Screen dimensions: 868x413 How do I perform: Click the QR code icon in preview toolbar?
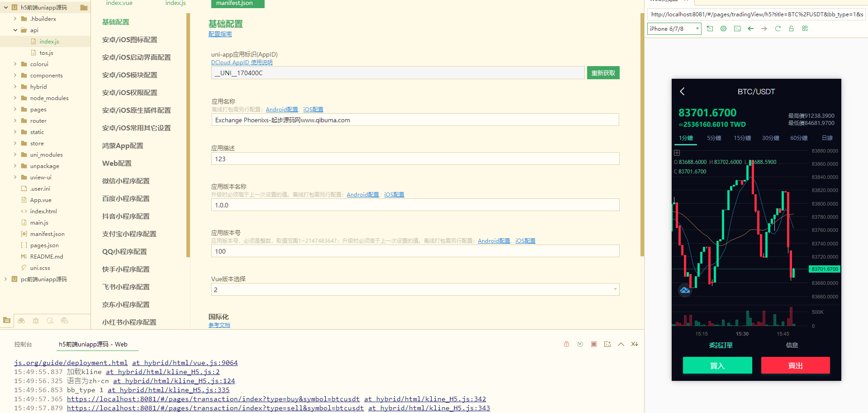[805, 29]
